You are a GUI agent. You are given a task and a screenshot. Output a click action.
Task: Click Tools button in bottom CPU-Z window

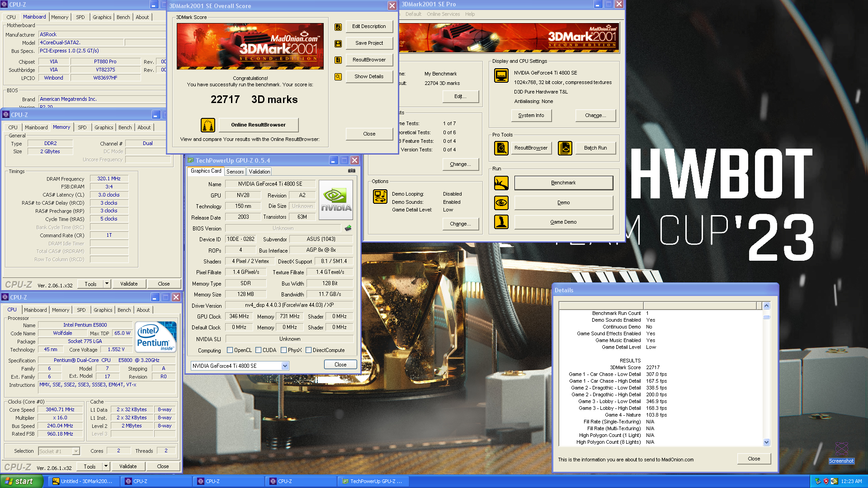click(x=90, y=466)
